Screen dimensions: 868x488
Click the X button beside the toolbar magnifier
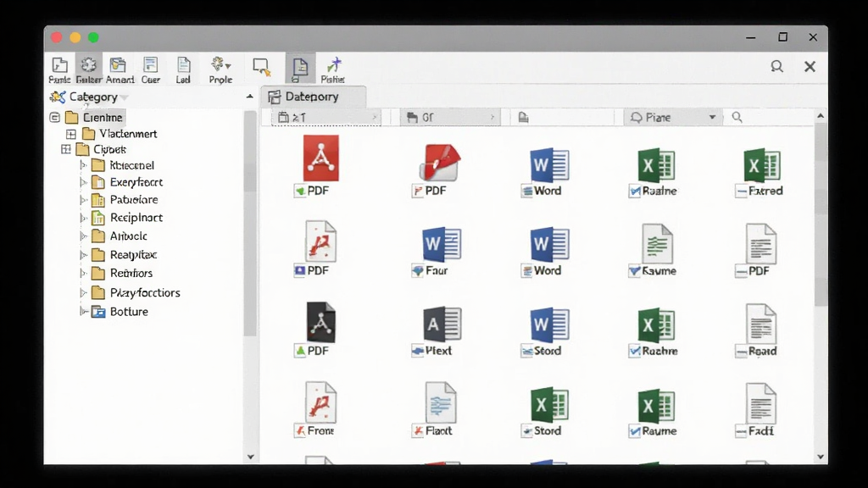810,67
